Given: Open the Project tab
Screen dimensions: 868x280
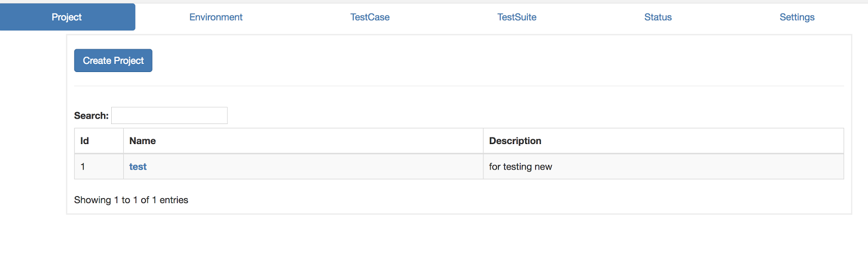Looking at the screenshot, I should pyautogui.click(x=67, y=17).
